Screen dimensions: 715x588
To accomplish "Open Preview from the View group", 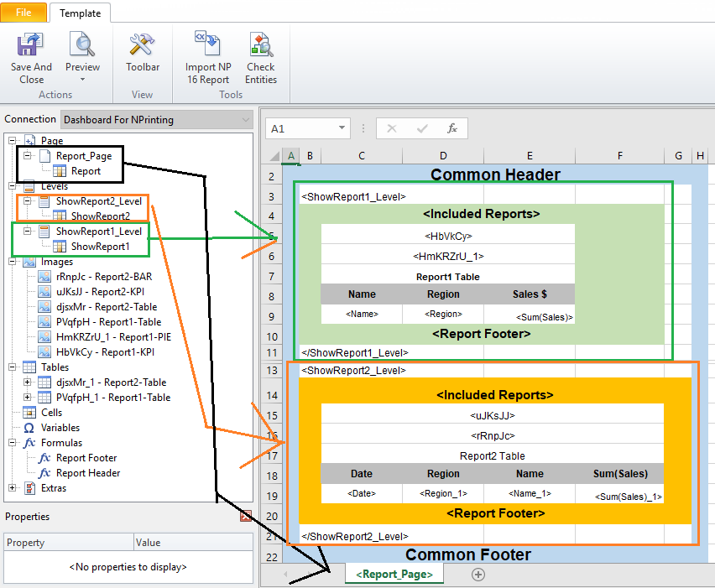I will 82,44.
